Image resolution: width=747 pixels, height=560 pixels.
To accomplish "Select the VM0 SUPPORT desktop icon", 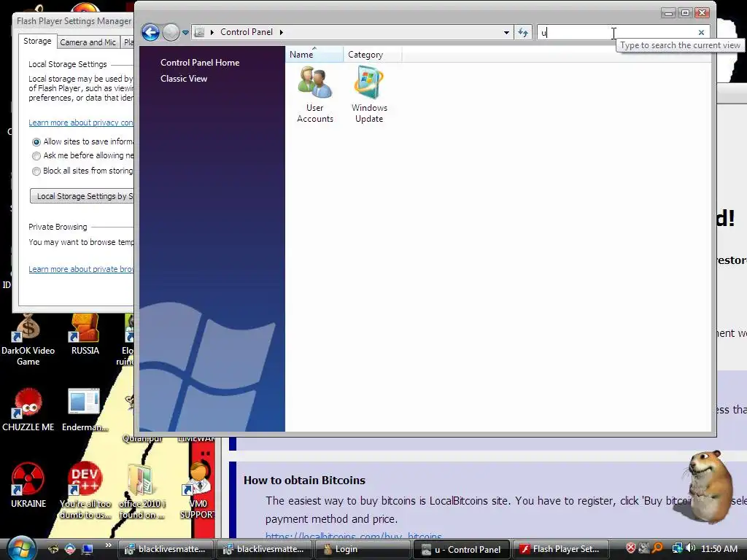I will click(198, 491).
